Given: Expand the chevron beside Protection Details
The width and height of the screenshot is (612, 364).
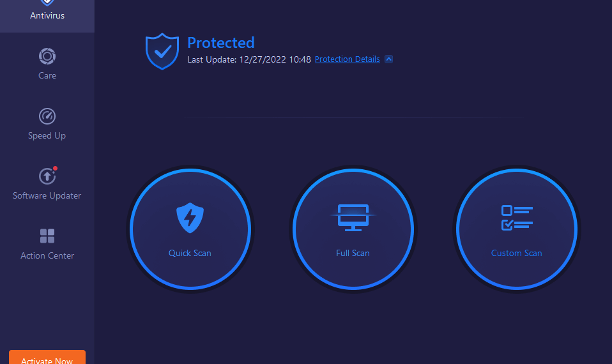Looking at the screenshot, I should click(389, 59).
